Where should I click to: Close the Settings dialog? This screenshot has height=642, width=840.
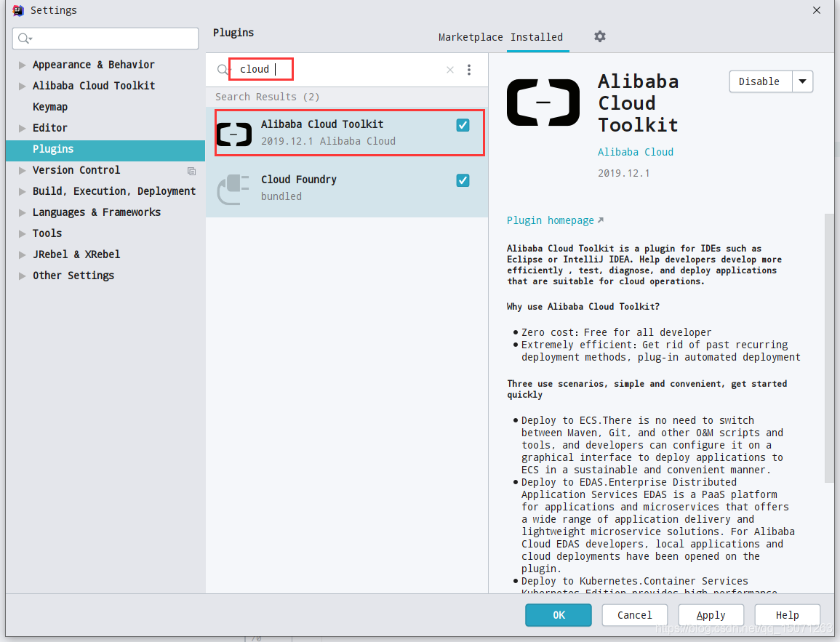pos(817,10)
